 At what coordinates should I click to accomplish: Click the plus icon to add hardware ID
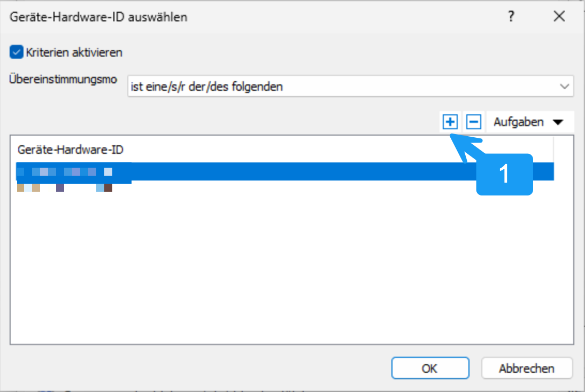450,122
